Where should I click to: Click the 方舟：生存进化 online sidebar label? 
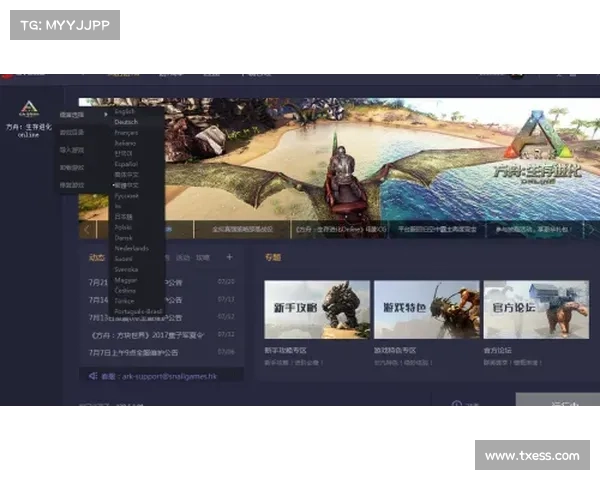[29, 131]
